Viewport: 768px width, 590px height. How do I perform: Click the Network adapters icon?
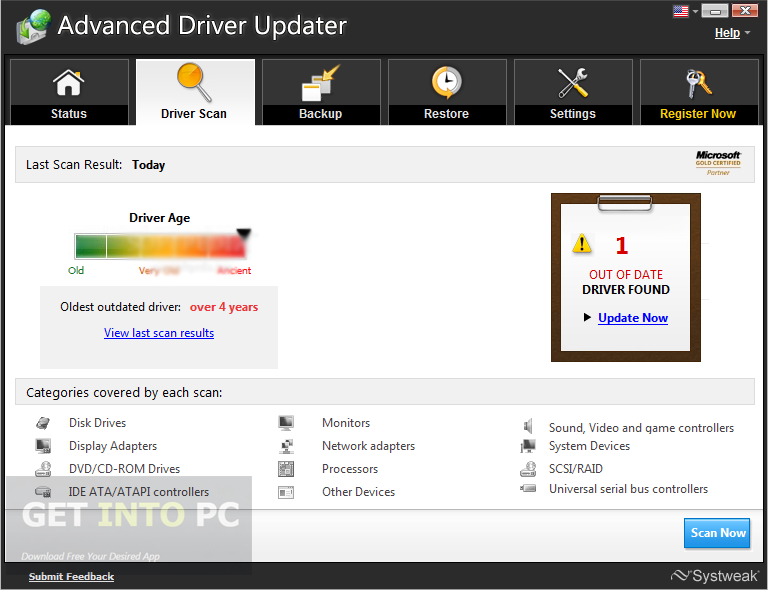click(x=286, y=446)
